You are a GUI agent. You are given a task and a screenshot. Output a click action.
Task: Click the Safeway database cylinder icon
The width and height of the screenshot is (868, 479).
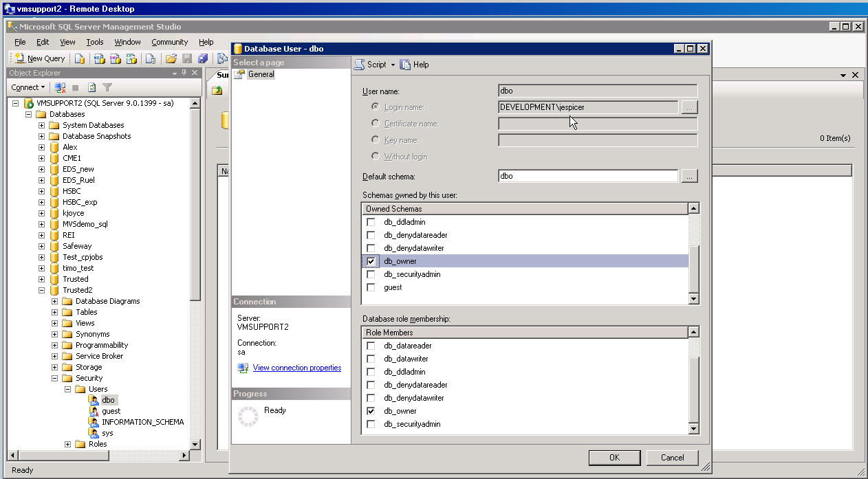click(x=54, y=246)
